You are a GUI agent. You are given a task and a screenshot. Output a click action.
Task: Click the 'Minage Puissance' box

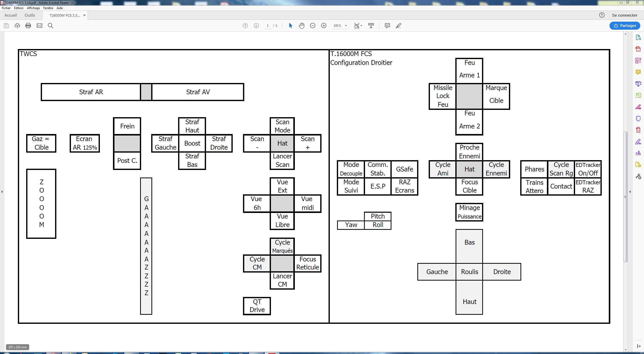pos(469,212)
